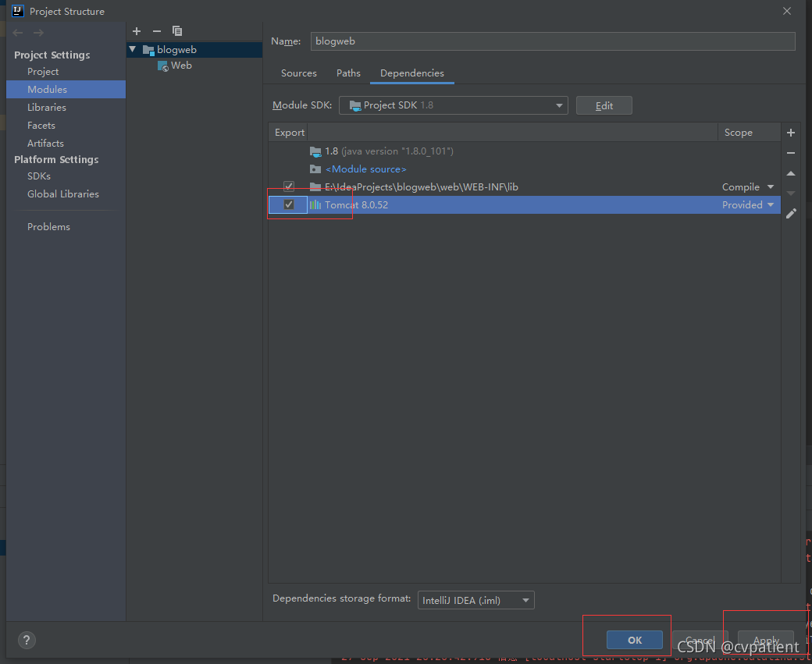Remove dependency using the right-side minus

pos(791,153)
